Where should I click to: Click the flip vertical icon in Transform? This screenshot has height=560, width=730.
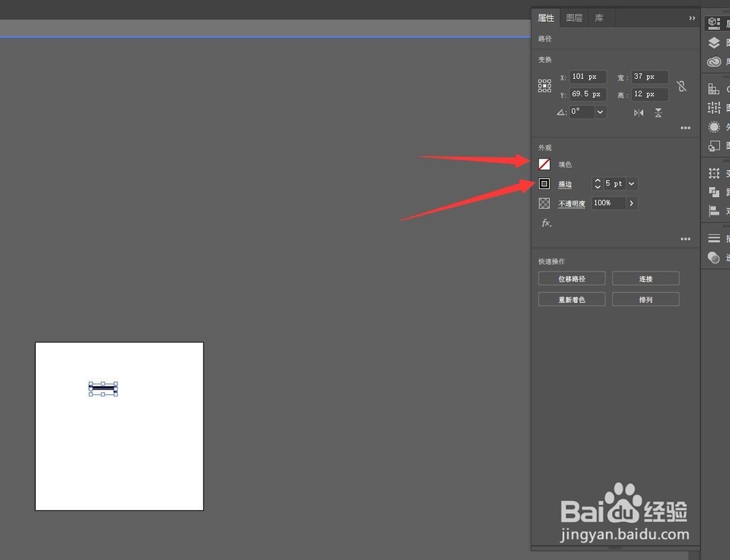pyautogui.click(x=658, y=112)
